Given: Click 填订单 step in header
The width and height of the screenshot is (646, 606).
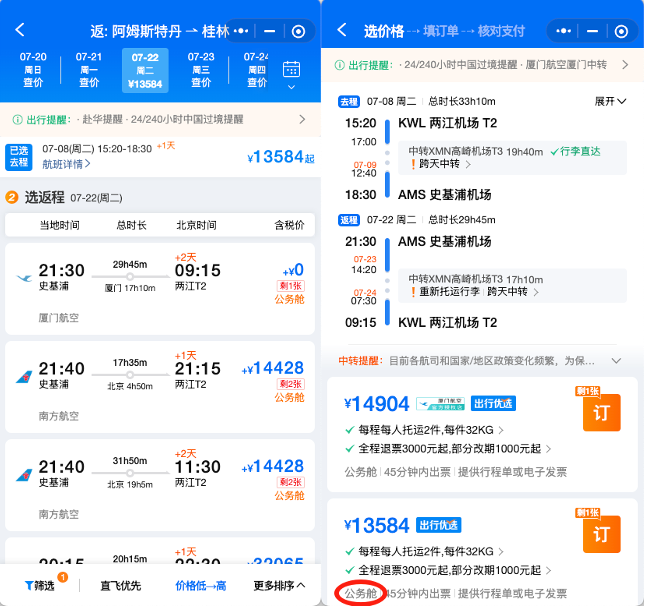Looking at the screenshot, I should pos(441,31).
